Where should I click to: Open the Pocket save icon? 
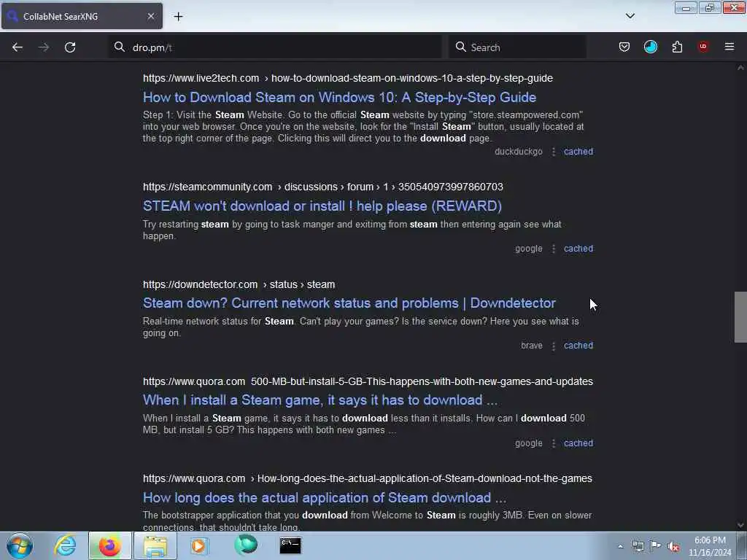point(624,47)
